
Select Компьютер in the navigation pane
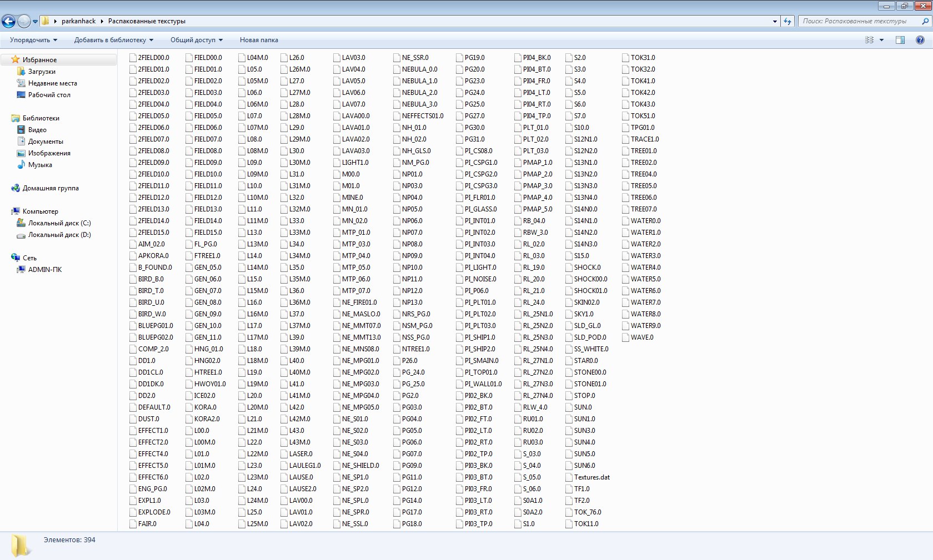[40, 211]
